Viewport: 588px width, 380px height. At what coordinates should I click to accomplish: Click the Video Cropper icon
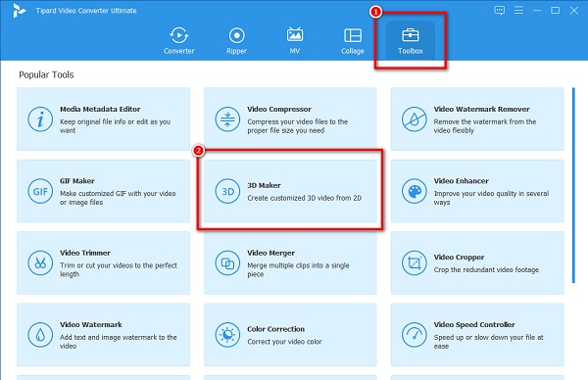point(414,263)
